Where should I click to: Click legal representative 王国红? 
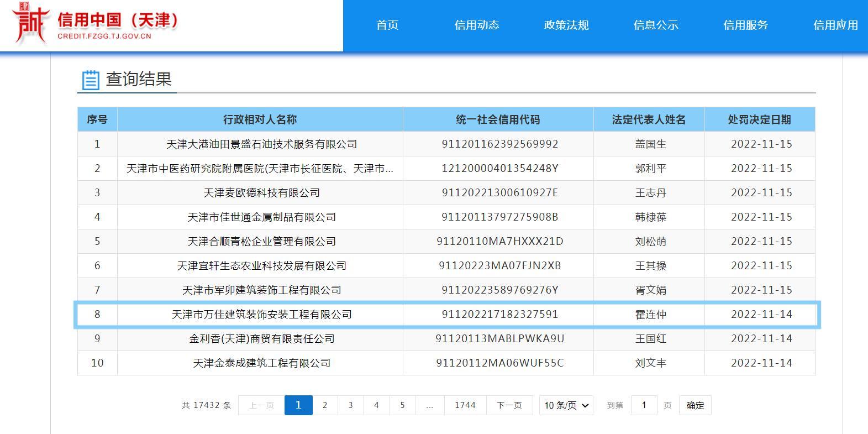click(651, 339)
